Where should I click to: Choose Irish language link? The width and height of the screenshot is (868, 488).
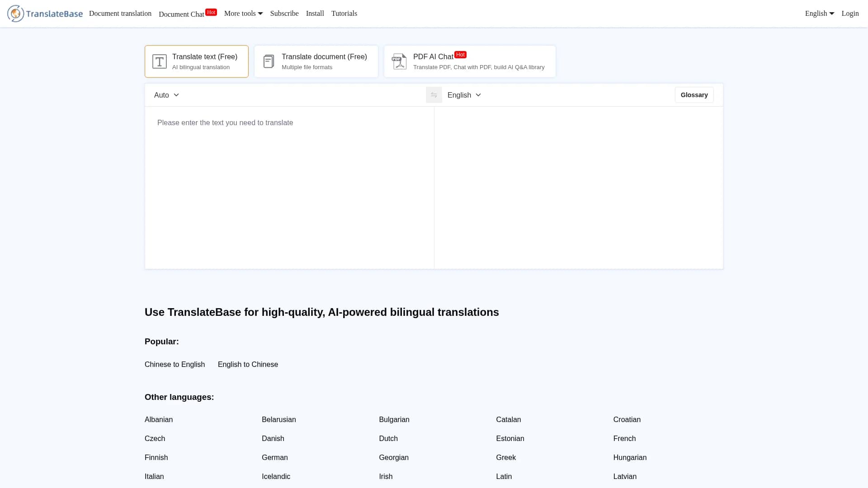386,476
